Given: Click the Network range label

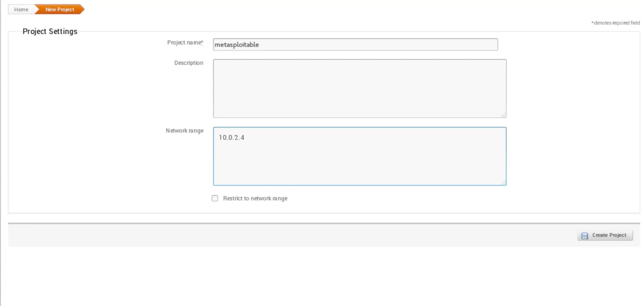Looking at the screenshot, I should click(185, 131).
